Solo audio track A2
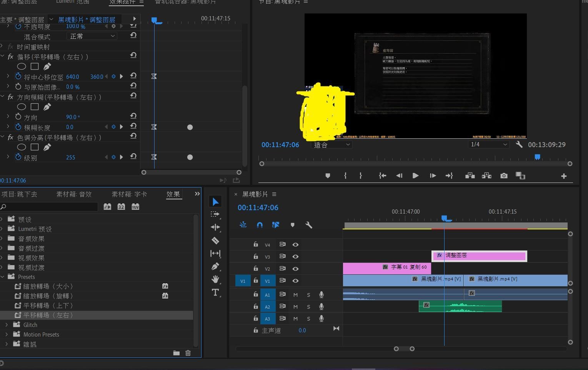 coord(308,307)
